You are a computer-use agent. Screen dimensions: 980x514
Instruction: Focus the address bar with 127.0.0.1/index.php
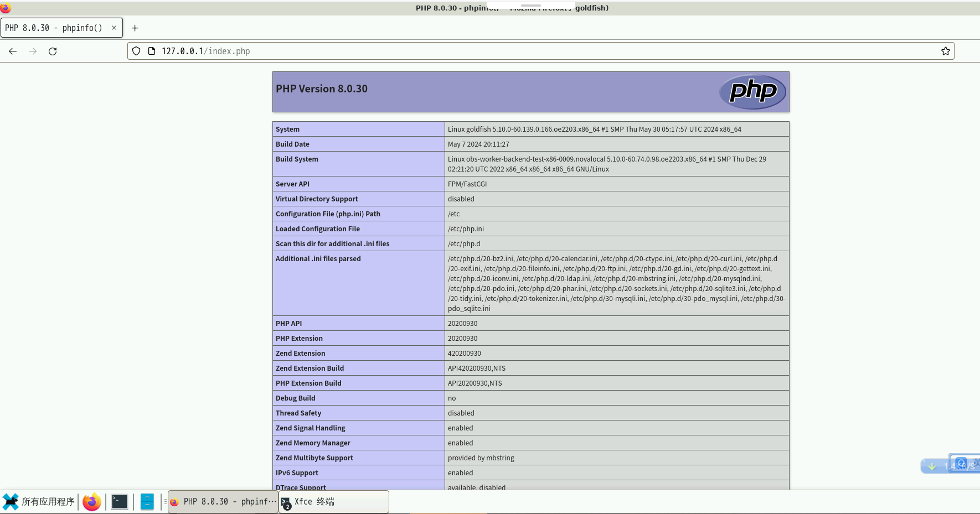(x=541, y=51)
